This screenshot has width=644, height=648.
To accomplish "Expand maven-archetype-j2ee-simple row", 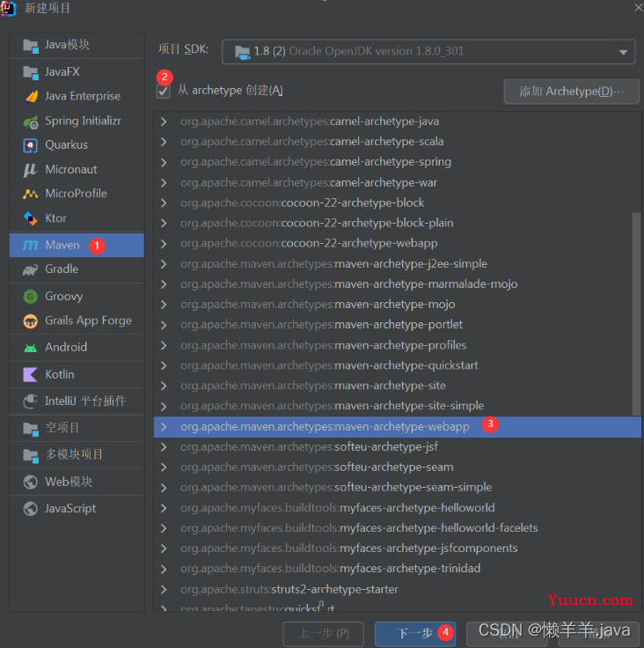I will (x=164, y=264).
